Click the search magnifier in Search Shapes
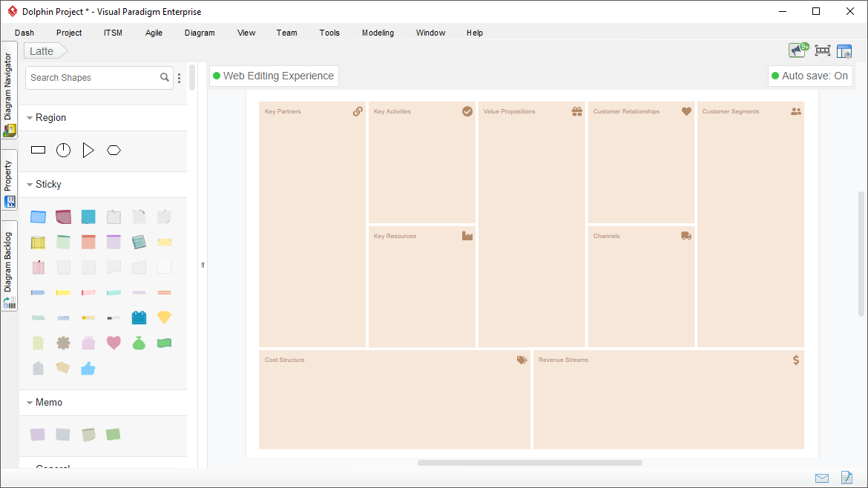868x488 pixels. [x=165, y=77]
